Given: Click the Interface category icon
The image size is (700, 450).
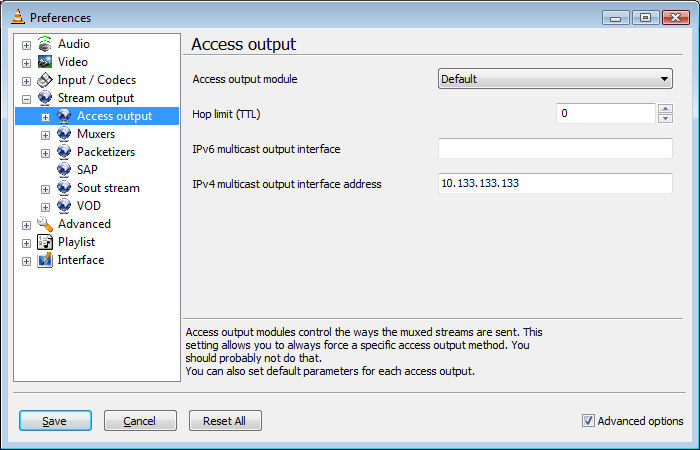Looking at the screenshot, I should pyautogui.click(x=45, y=260).
